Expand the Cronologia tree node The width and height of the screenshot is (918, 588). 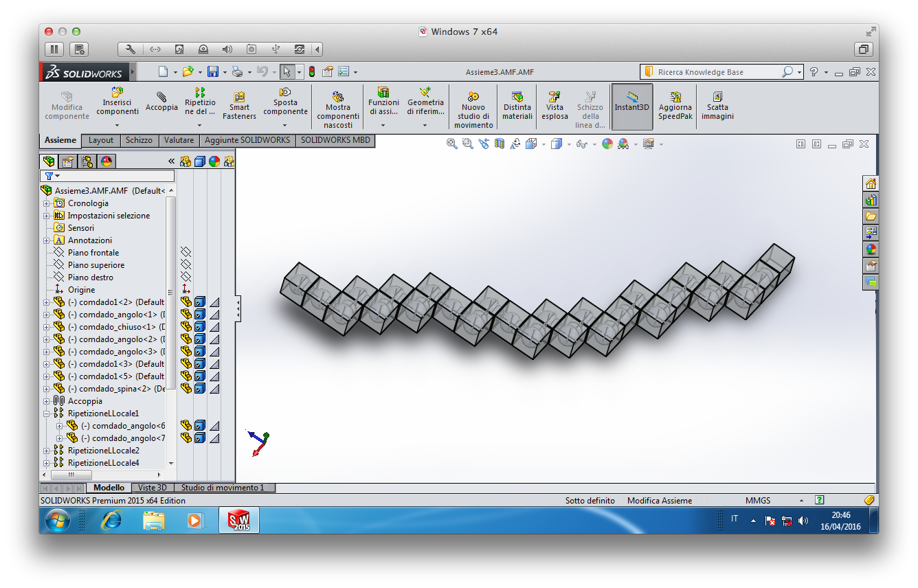point(47,203)
